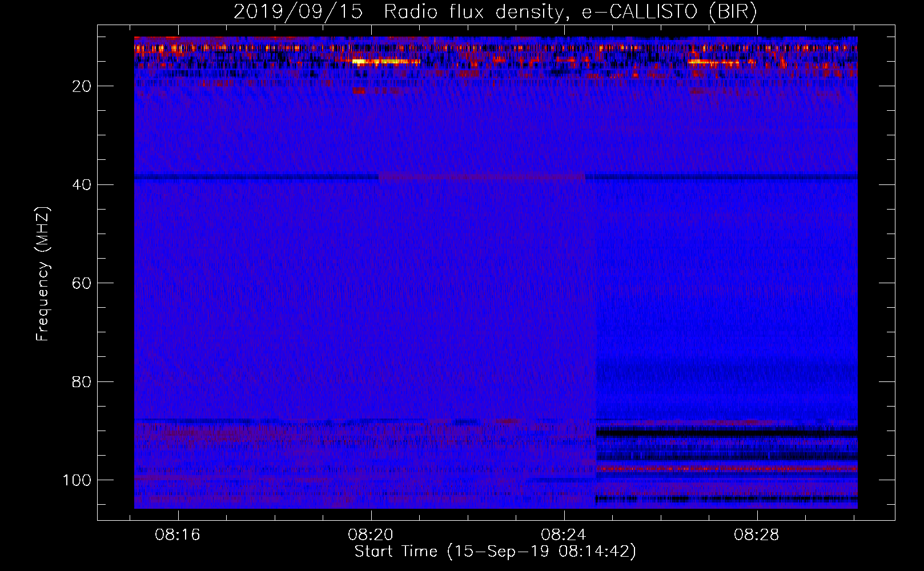Click the 08:24 time tick label
Viewport: 924px width, 571px height.
(x=564, y=535)
